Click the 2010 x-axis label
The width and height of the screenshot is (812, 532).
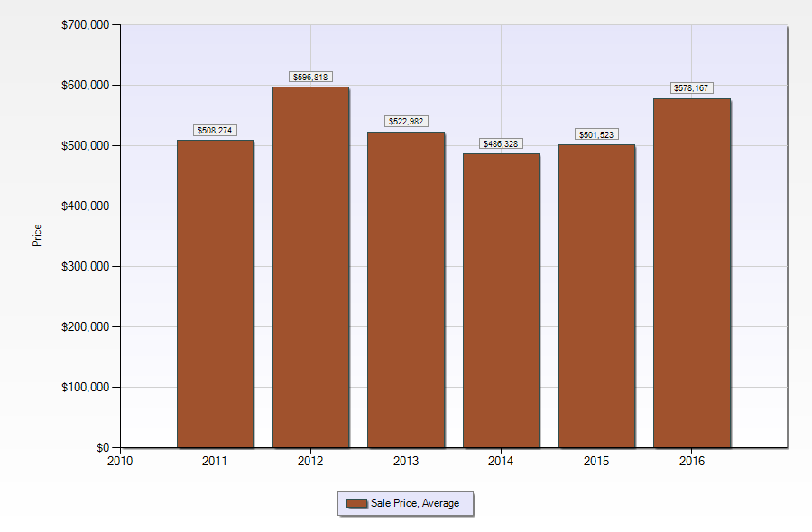pyautogui.click(x=120, y=461)
